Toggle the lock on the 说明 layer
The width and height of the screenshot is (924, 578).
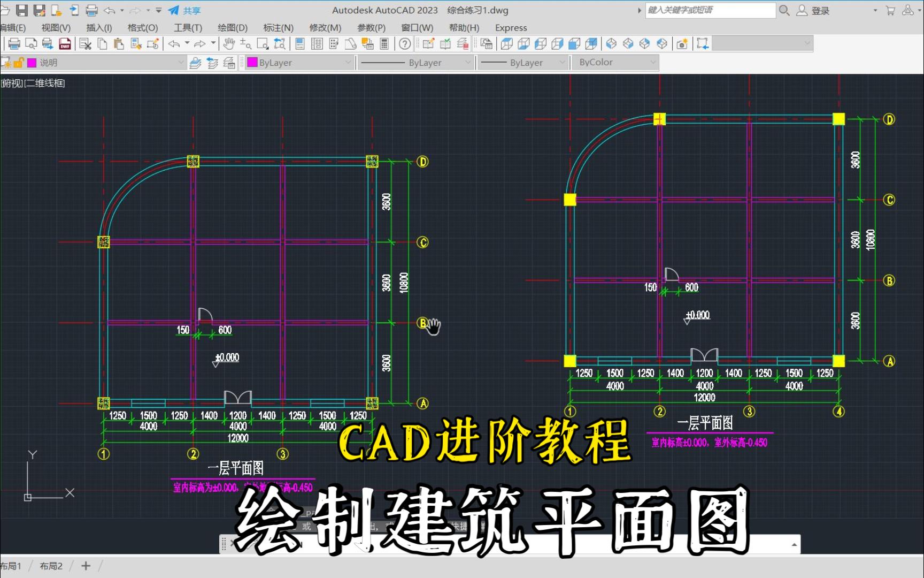pos(18,63)
